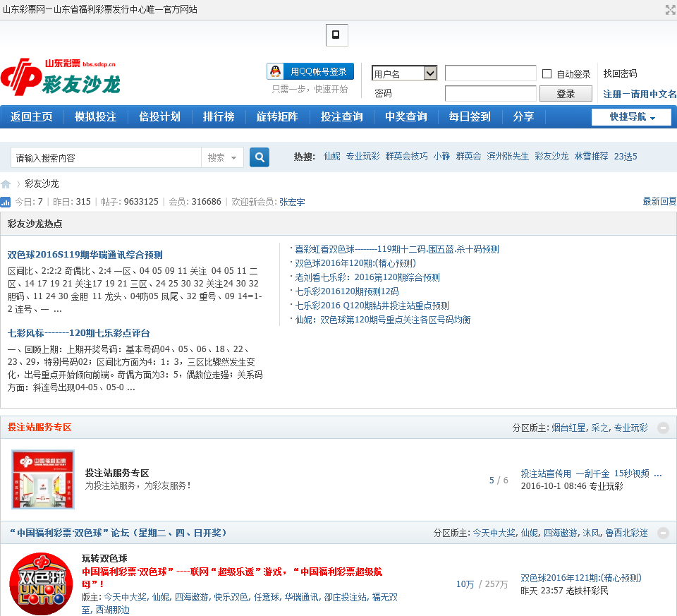Open the 玩转双色球 forum title
677x616 pixels.
point(104,558)
